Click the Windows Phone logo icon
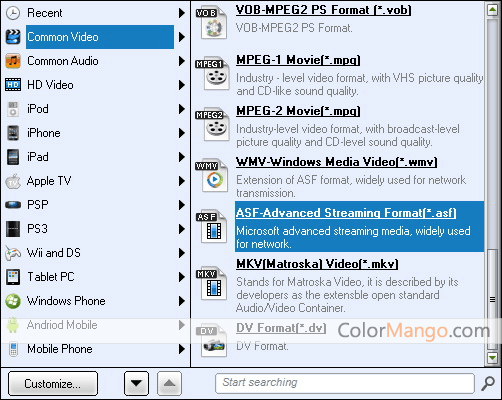Screen dimensions: 502x400 point(13,301)
